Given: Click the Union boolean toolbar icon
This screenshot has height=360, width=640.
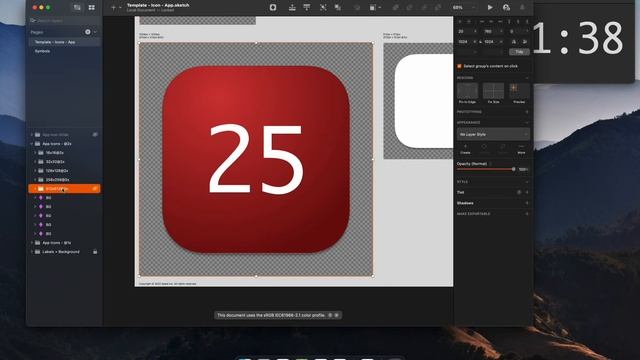Looking at the screenshot, I should (x=396, y=7).
